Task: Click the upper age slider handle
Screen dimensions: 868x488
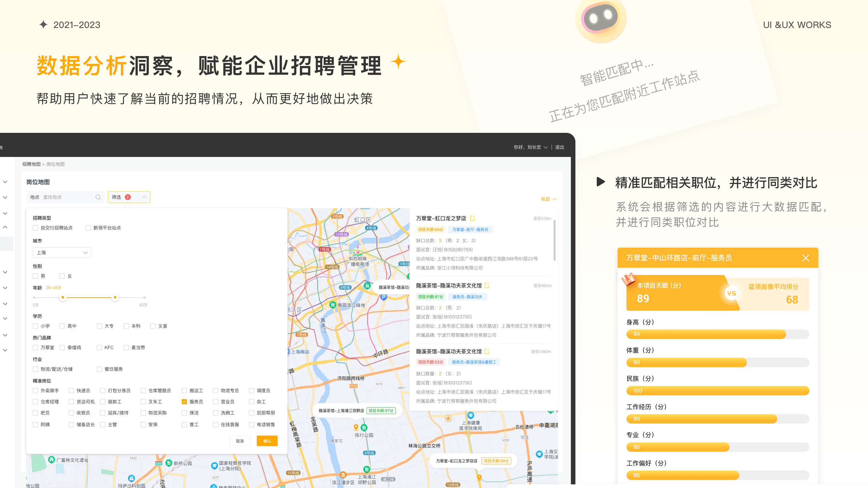Action: point(115,297)
